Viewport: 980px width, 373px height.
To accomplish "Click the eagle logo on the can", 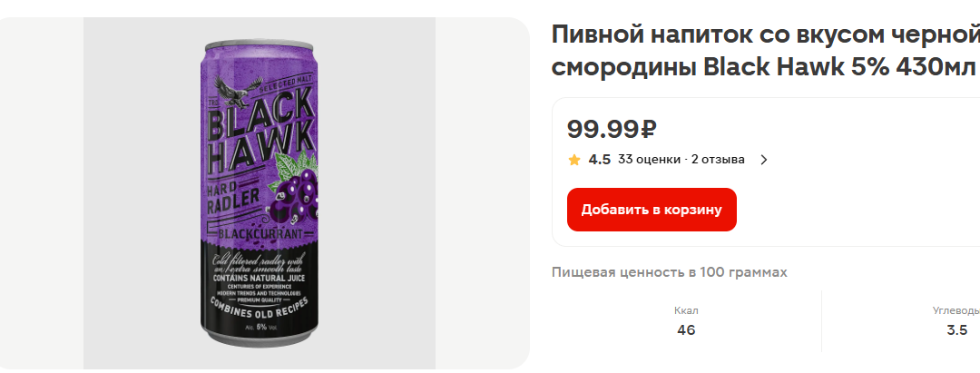I will tap(238, 91).
